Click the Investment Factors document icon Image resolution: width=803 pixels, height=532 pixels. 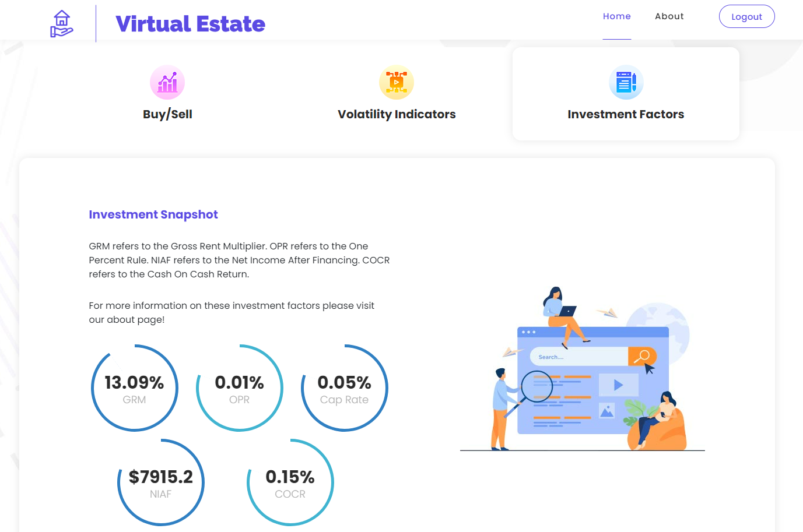pyautogui.click(x=626, y=82)
